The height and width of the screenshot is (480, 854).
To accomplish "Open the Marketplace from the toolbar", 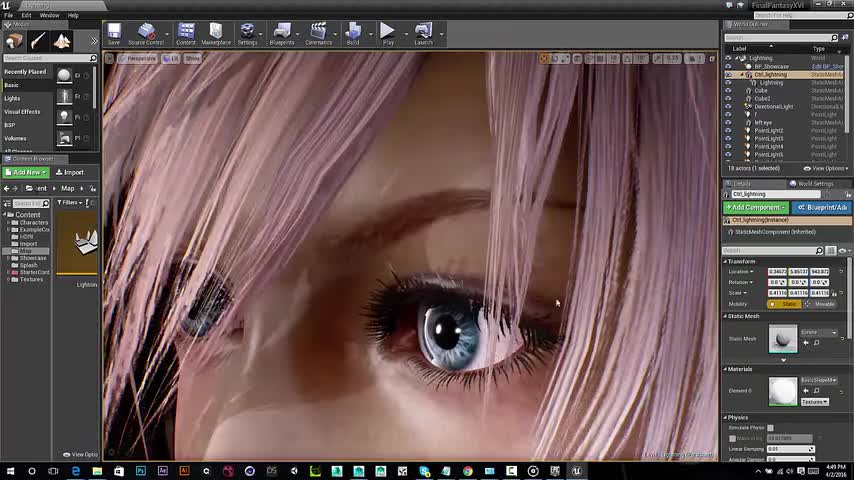I will pyautogui.click(x=216, y=34).
